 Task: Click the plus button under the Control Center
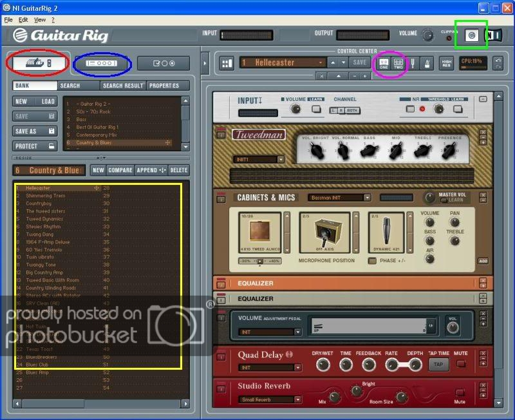pyautogui.click(x=364, y=76)
